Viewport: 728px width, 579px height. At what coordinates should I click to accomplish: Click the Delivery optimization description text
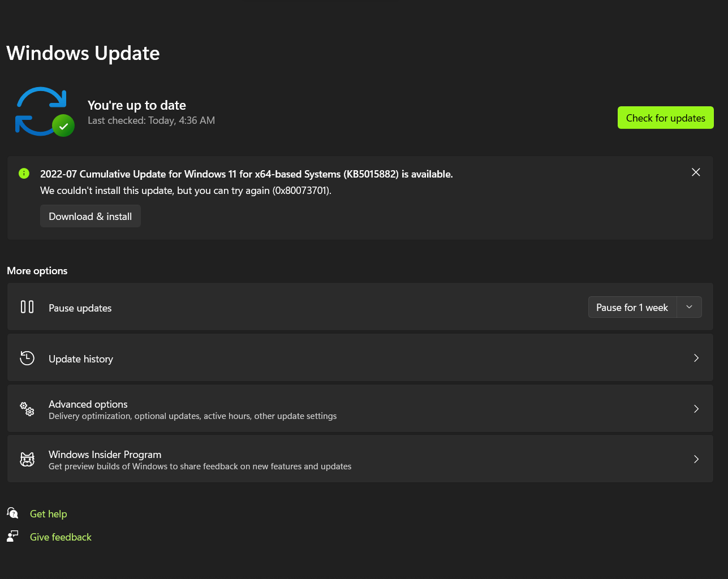[x=192, y=416]
